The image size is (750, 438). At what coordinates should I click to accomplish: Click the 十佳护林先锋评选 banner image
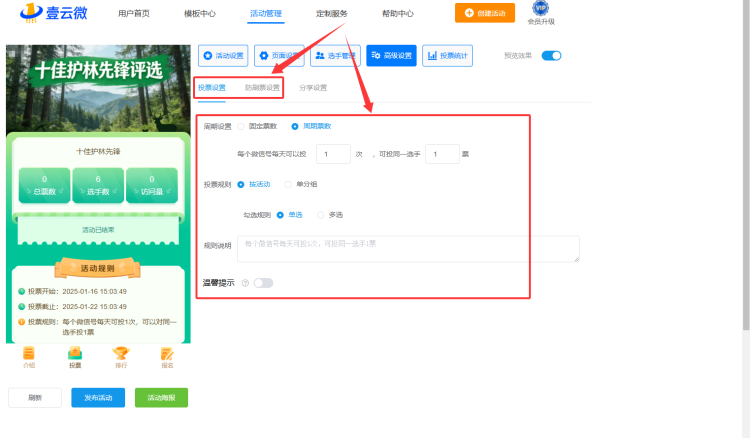point(98,88)
